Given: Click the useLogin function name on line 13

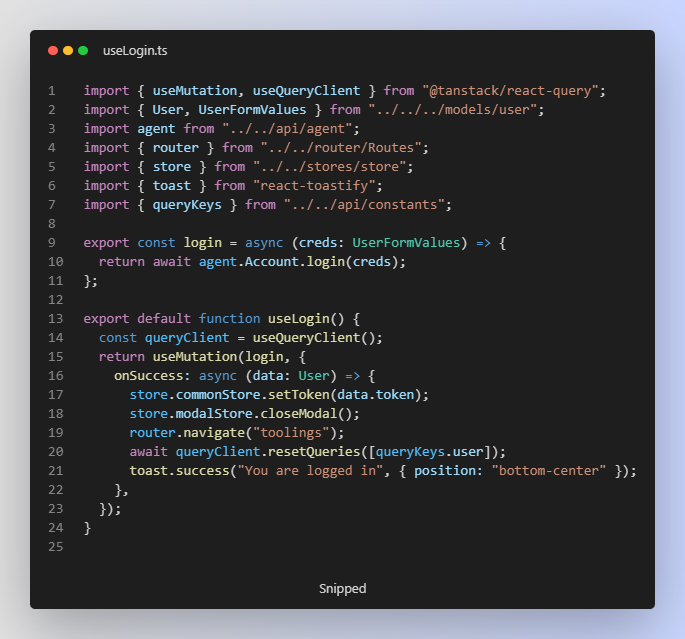Looking at the screenshot, I should click(298, 319).
